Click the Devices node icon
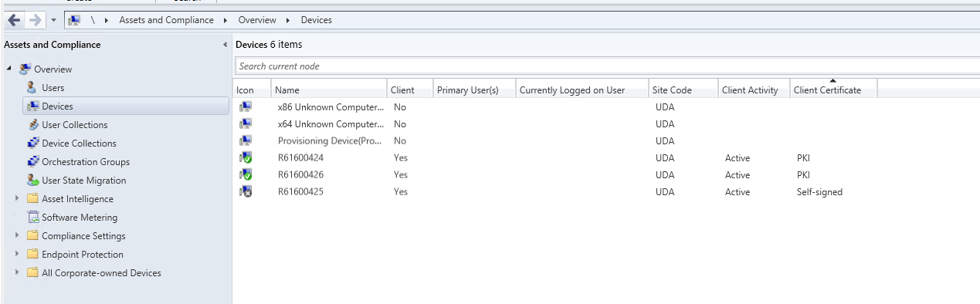 pyautogui.click(x=32, y=106)
